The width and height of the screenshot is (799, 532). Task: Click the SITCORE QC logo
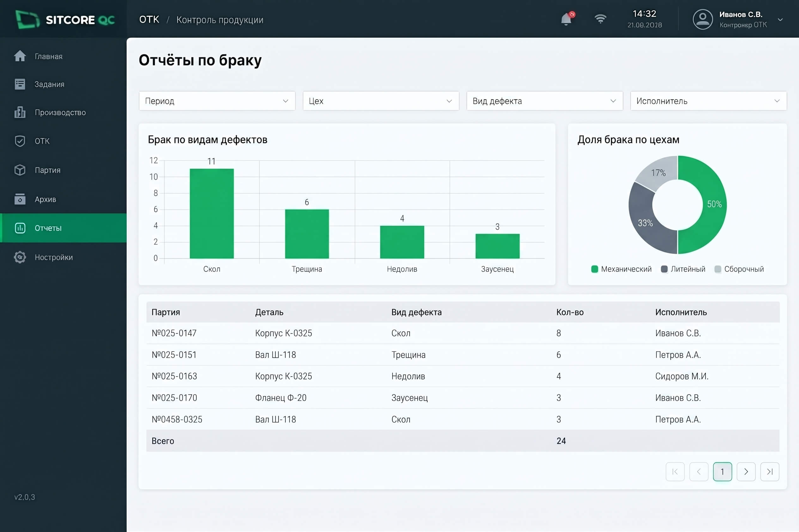coord(65,19)
